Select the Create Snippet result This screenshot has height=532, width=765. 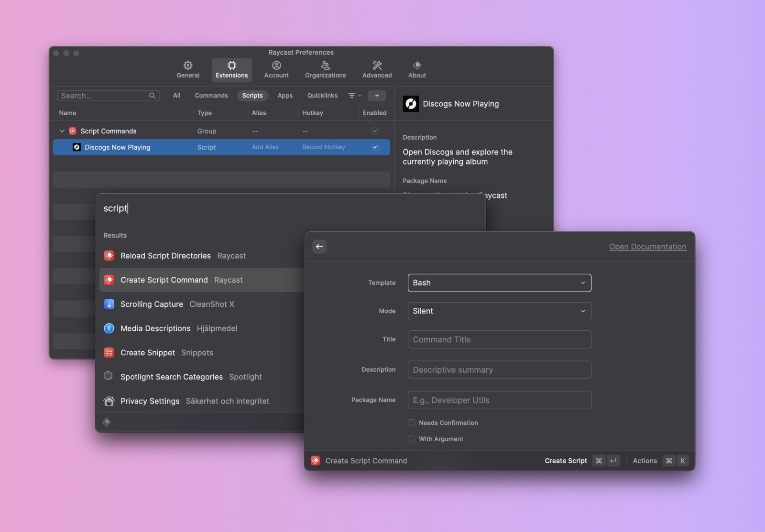click(202, 353)
